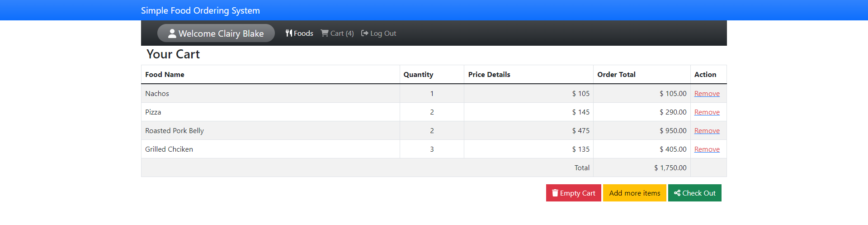Open the Foods menu item

coord(299,33)
